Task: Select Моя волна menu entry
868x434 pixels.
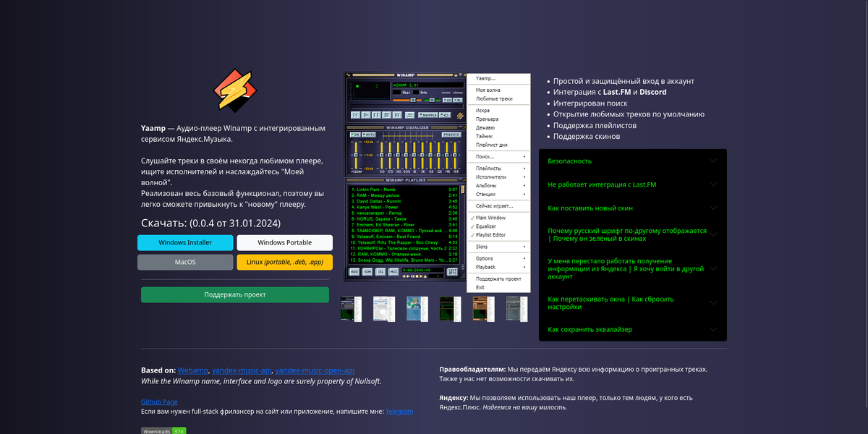Action: (498, 90)
